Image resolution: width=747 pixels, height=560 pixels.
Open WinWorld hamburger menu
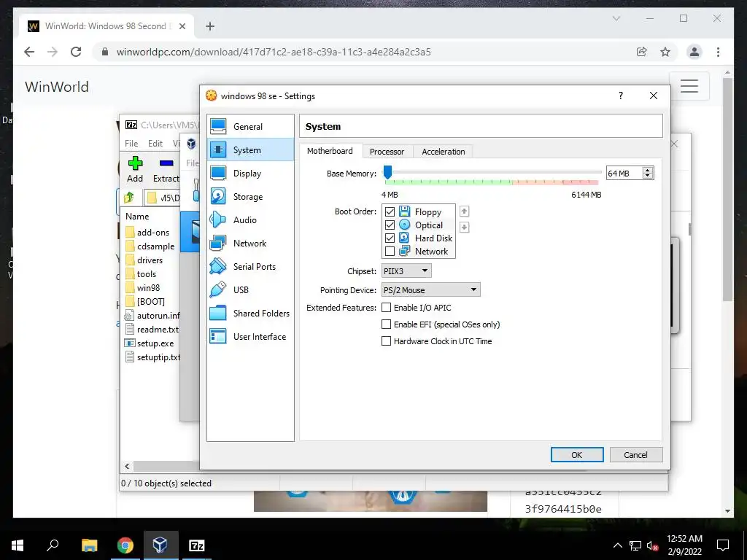[689, 86]
